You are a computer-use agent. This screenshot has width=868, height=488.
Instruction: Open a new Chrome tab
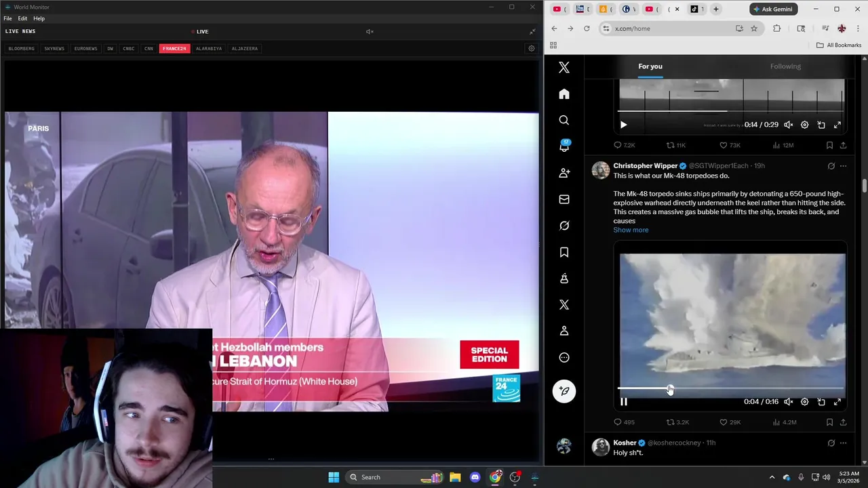[715, 9]
